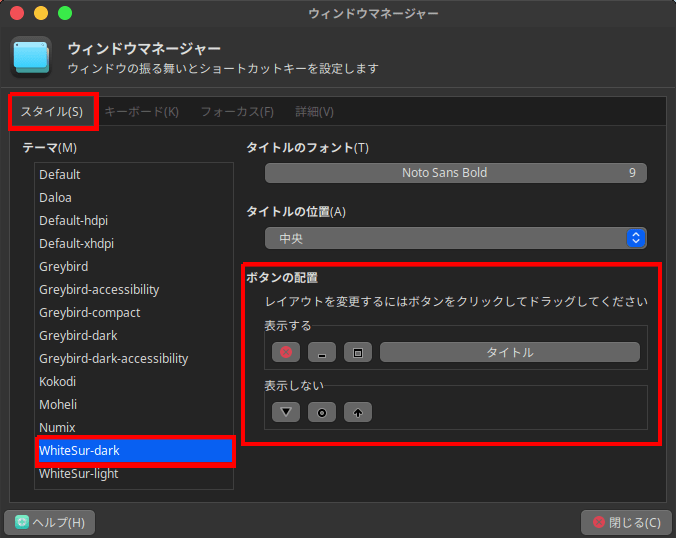Click the minimize icon in the shown buttons layout
Screen dimensions: 676x538
(x=322, y=352)
